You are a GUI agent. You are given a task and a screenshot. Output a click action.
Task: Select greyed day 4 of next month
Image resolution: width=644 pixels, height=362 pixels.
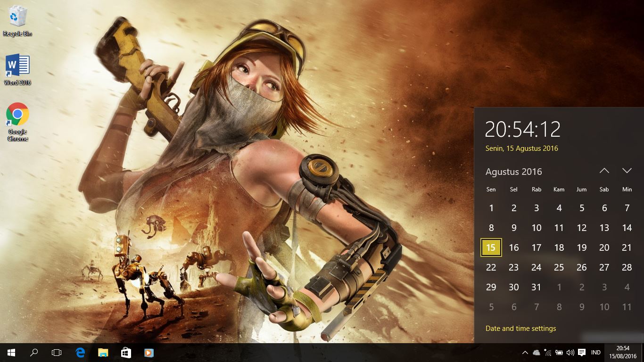pyautogui.click(x=627, y=287)
